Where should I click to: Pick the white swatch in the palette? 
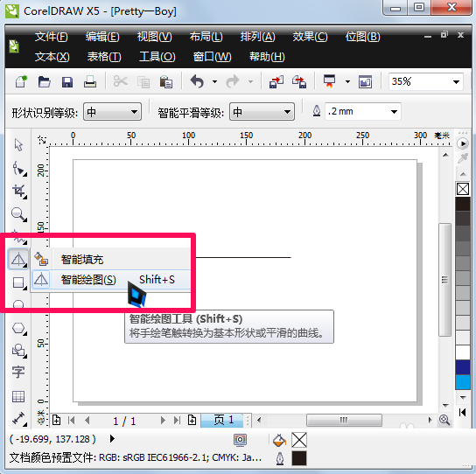[x=463, y=352]
